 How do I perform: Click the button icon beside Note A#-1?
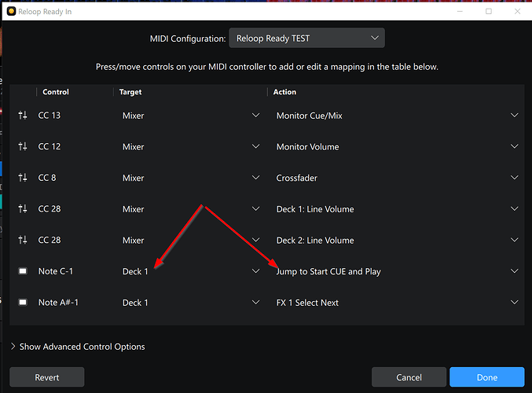click(23, 303)
